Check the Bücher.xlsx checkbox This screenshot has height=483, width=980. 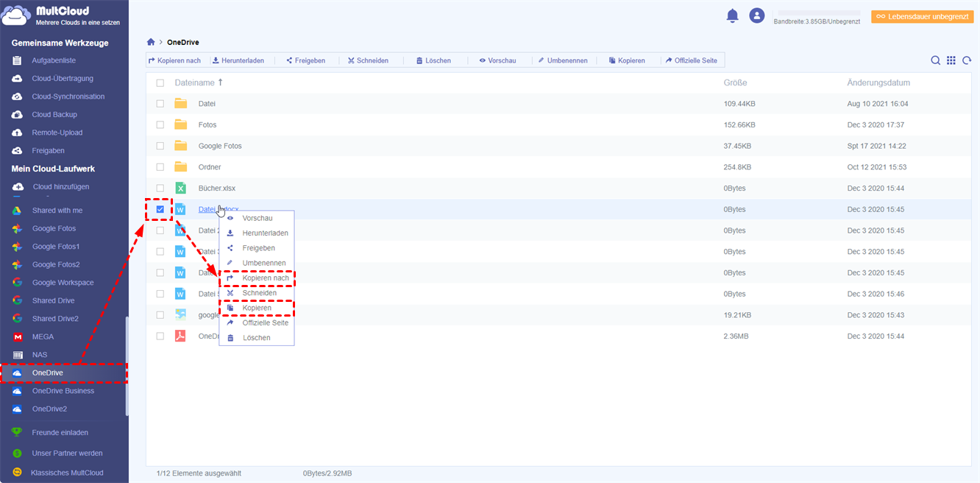click(x=160, y=188)
